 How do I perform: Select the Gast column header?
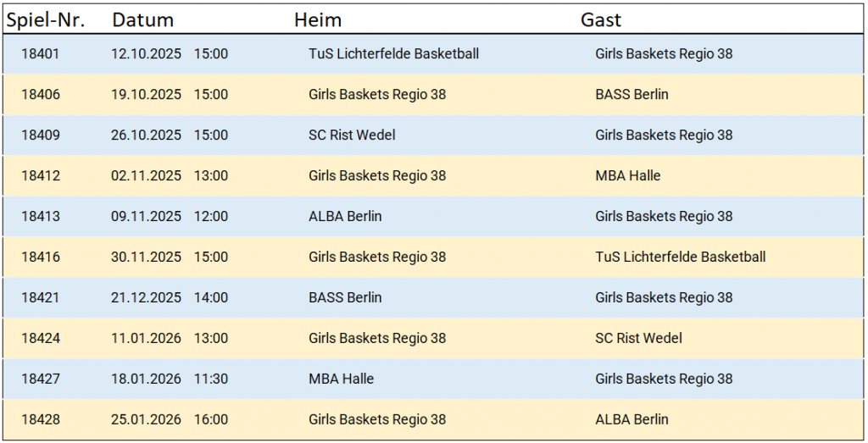point(601,19)
